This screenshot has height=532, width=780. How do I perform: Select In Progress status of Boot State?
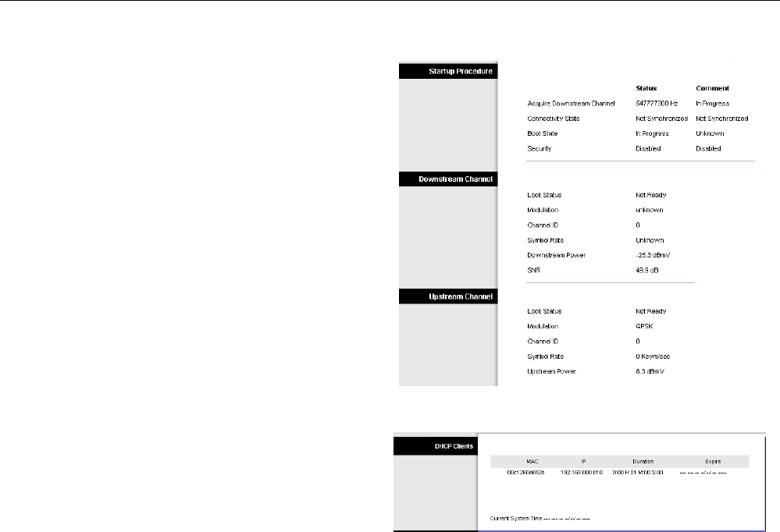pyautogui.click(x=652, y=133)
